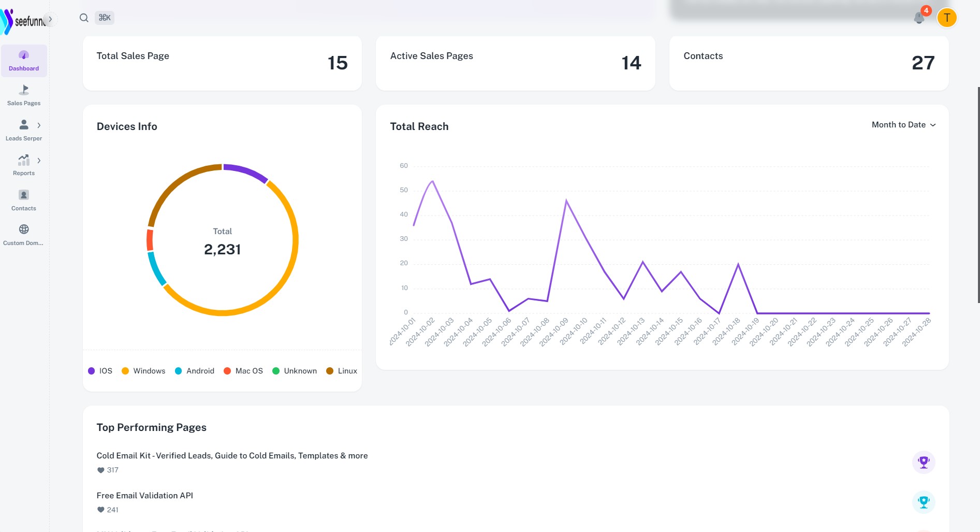Screen dimensions: 980x532
Task: Click the seefunnel logo
Action: click(x=22, y=21)
